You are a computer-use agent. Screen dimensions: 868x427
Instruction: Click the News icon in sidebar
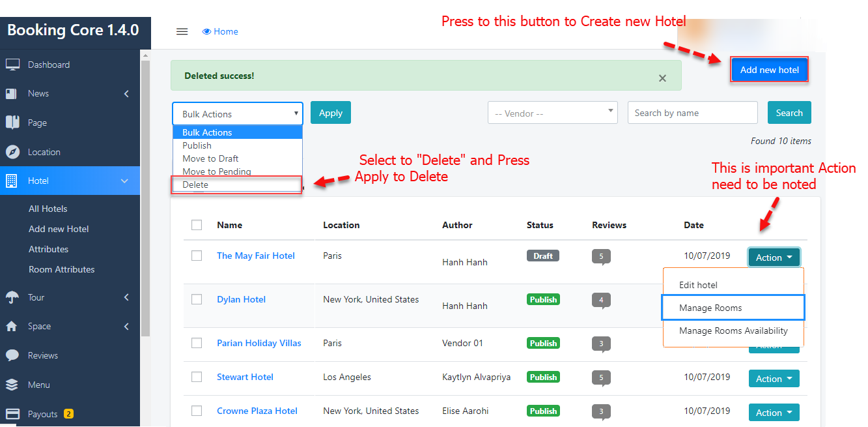coord(12,94)
